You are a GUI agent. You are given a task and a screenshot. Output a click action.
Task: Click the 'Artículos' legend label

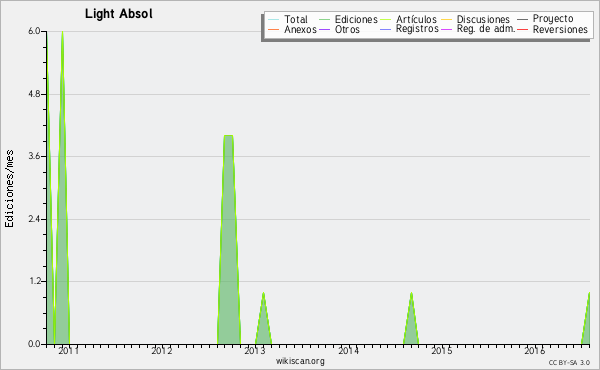click(416, 19)
